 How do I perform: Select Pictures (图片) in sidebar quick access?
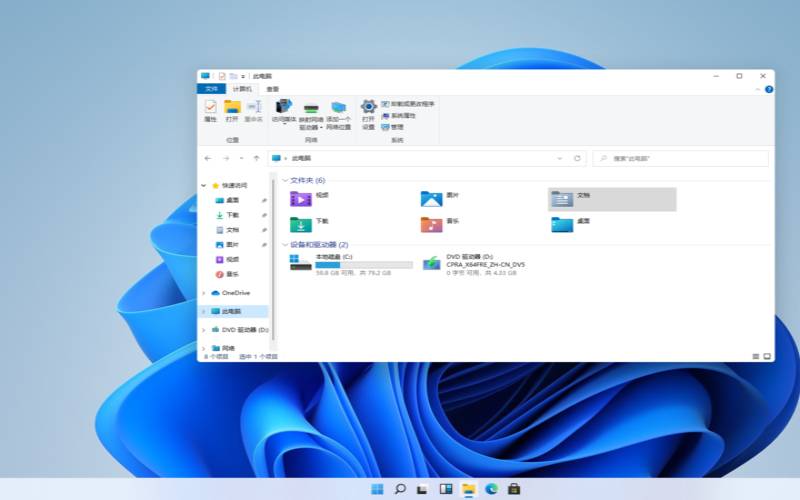[233, 244]
